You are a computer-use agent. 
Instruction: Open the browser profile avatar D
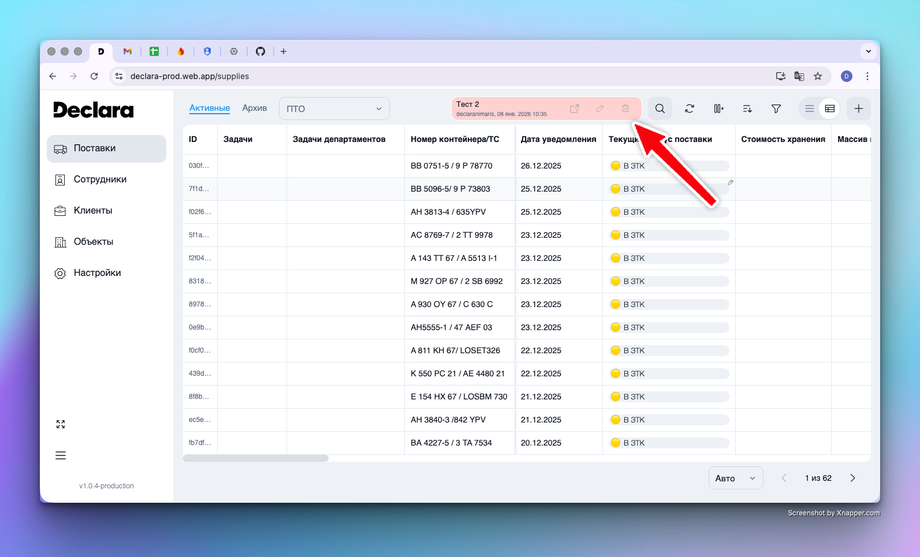pos(846,76)
